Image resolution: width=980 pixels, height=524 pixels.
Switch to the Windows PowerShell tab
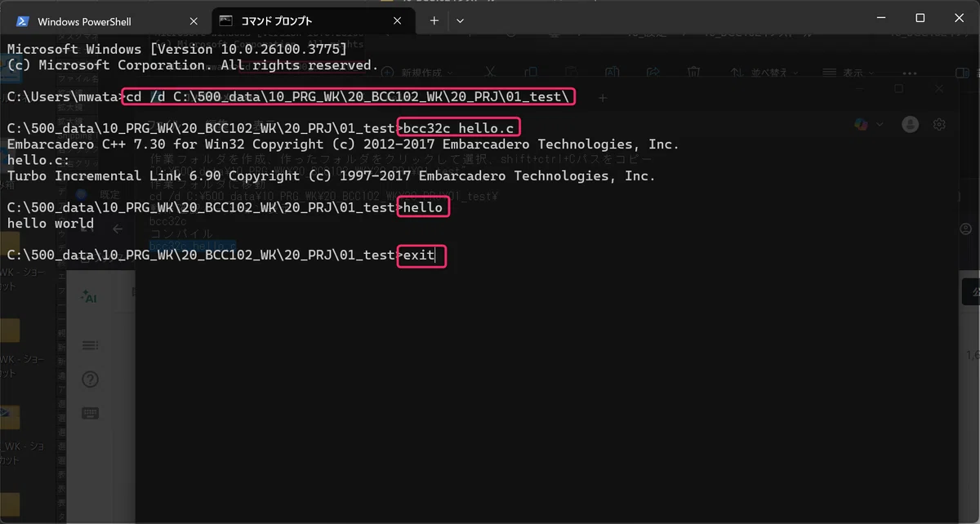point(108,21)
